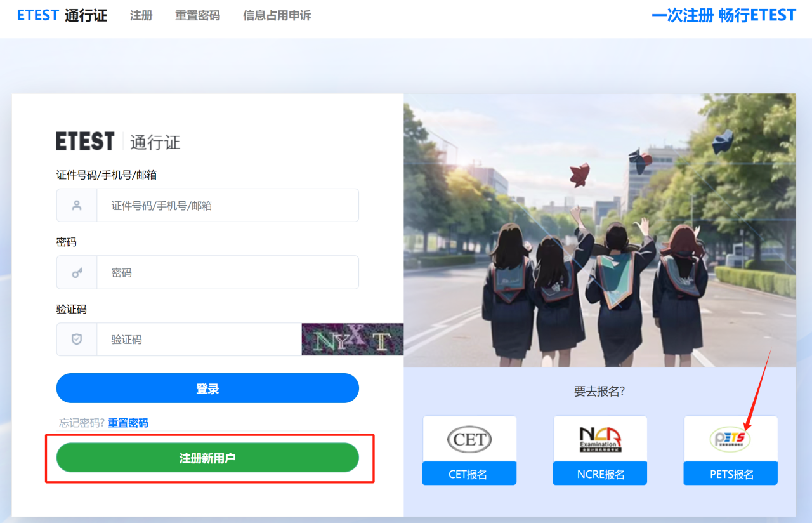Click the user icon in the ID field

tap(77, 206)
